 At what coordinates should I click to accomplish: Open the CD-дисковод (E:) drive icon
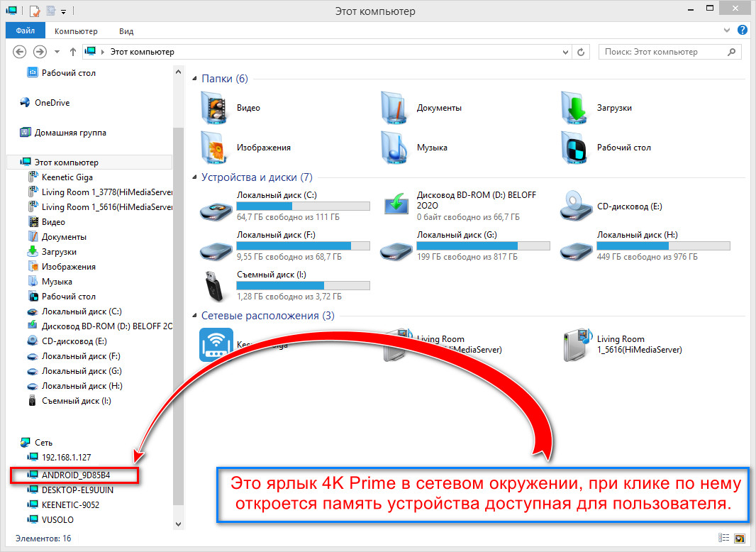point(576,206)
